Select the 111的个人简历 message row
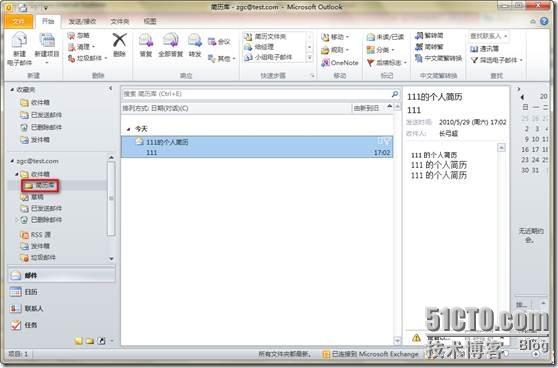 click(x=257, y=147)
